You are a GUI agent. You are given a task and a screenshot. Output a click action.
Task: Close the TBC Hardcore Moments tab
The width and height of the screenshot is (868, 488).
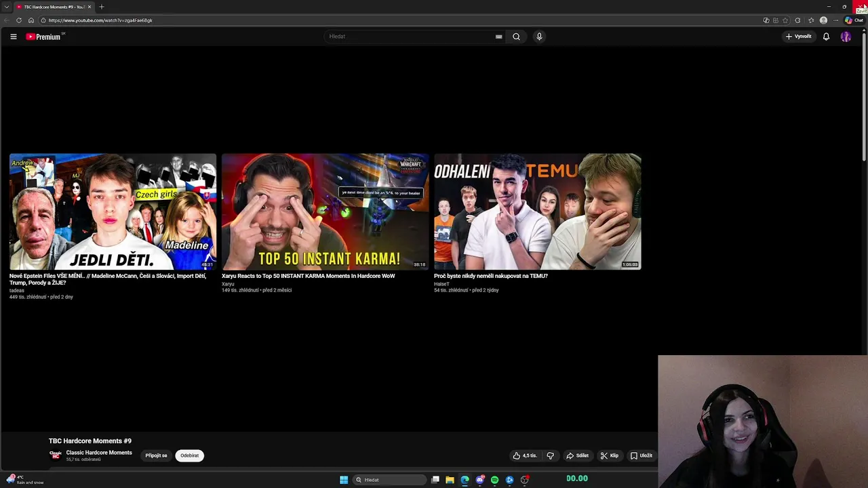(x=90, y=7)
